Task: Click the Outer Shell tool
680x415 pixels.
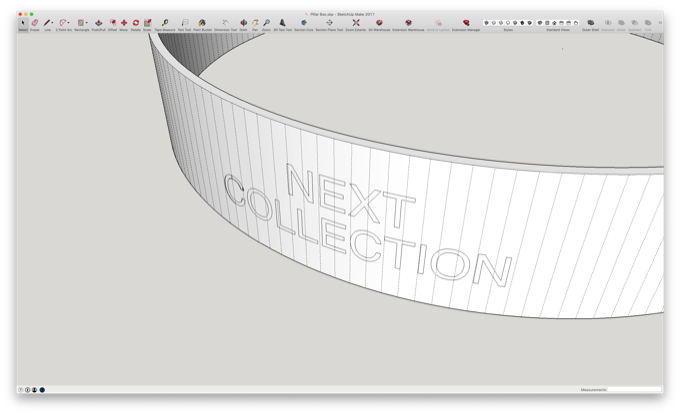Action: [x=590, y=23]
